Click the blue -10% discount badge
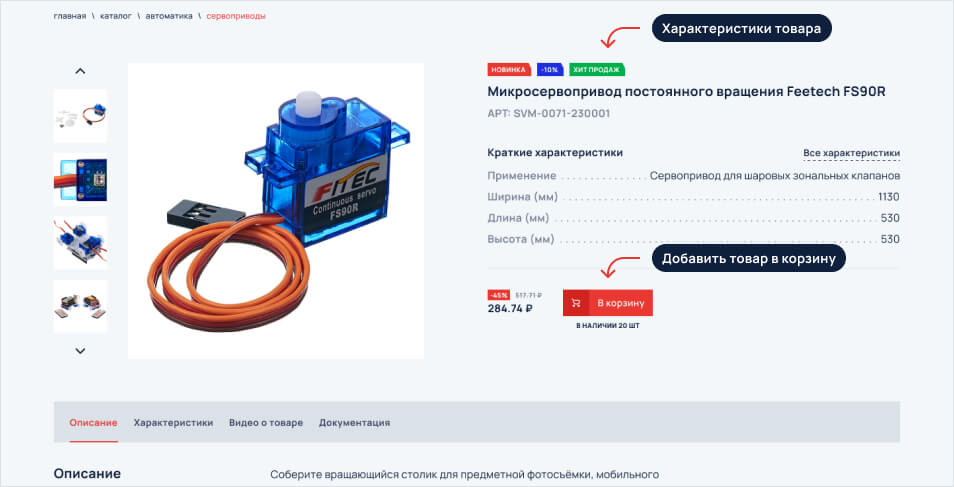Screen dimensions: 954x487 coord(549,69)
